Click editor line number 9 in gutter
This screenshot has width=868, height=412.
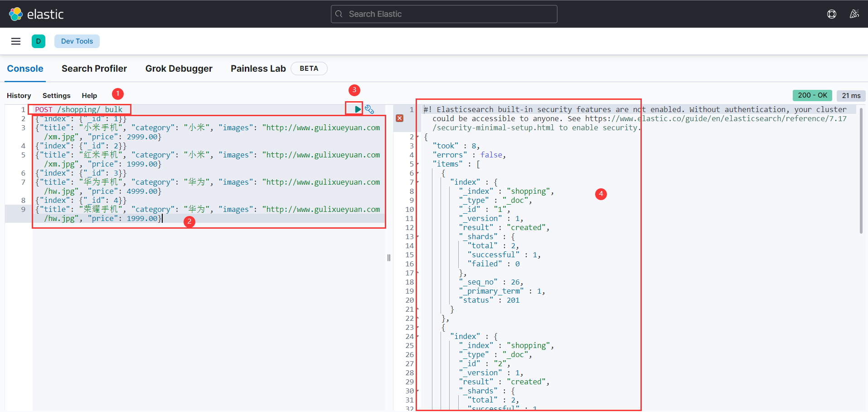pos(23,209)
